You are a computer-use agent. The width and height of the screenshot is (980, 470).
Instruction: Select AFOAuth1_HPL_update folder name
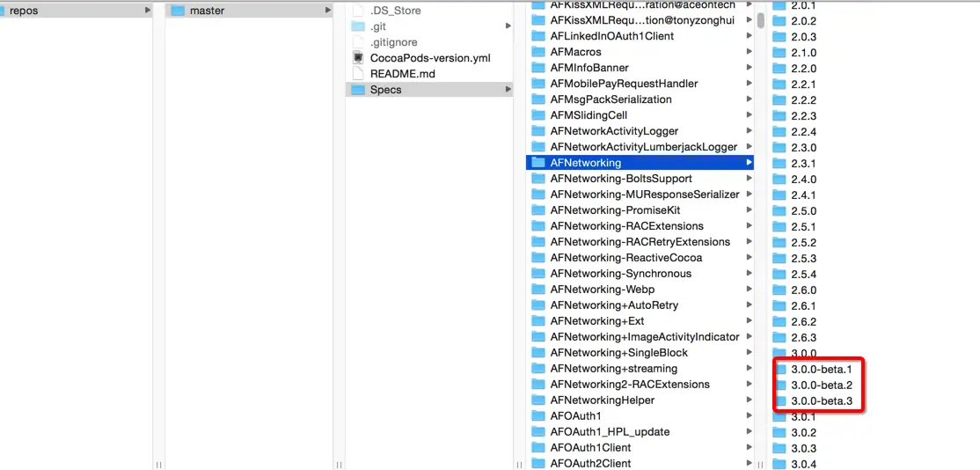610,432
